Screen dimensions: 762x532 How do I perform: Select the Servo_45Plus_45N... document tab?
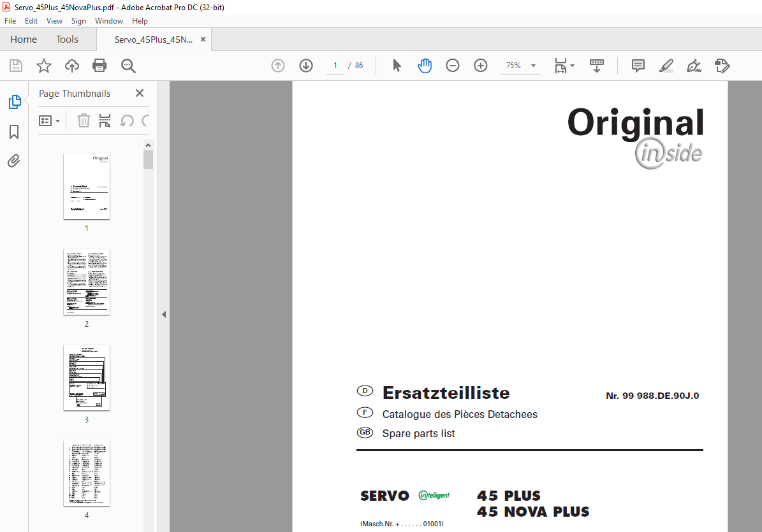(x=154, y=40)
